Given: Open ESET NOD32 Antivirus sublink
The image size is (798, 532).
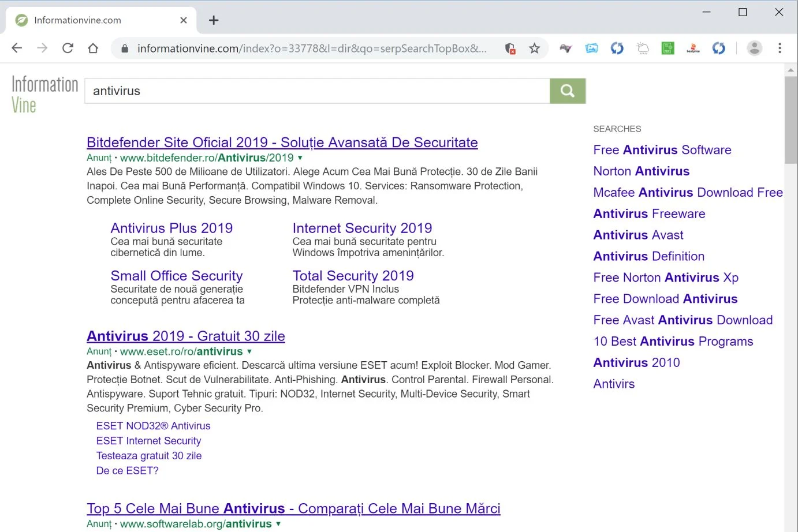Looking at the screenshot, I should click(153, 426).
